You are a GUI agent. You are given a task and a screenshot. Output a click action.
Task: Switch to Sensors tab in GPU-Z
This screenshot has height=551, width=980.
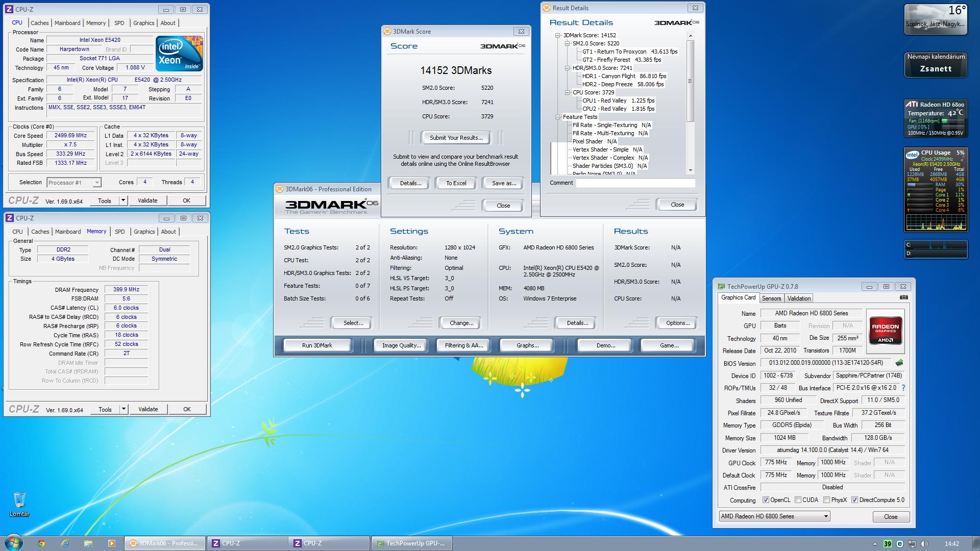pyautogui.click(x=771, y=298)
